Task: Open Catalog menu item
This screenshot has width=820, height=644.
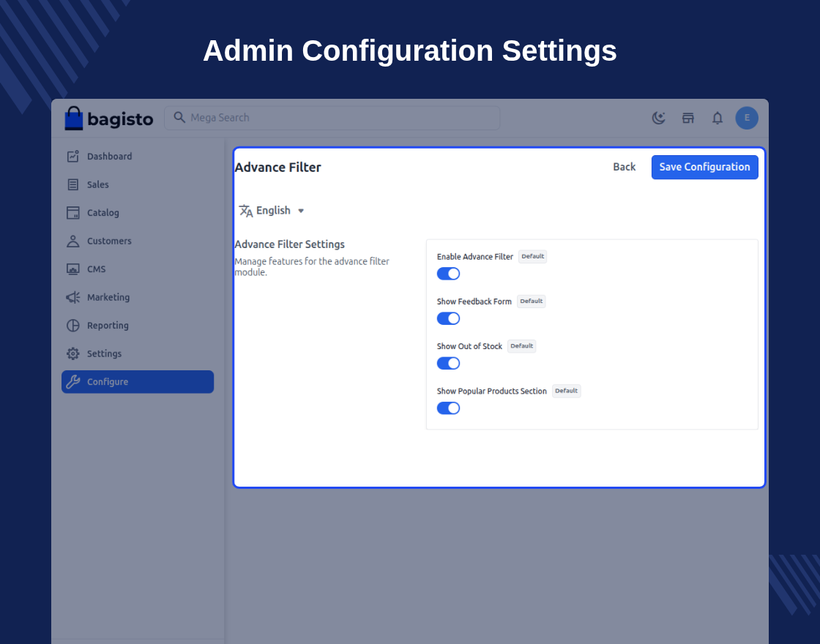Action: pyautogui.click(x=138, y=213)
